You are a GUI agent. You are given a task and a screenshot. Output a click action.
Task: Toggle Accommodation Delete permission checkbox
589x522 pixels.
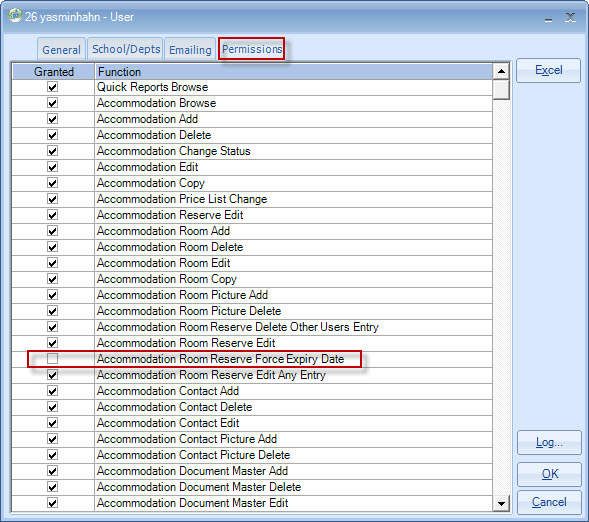(53, 135)
